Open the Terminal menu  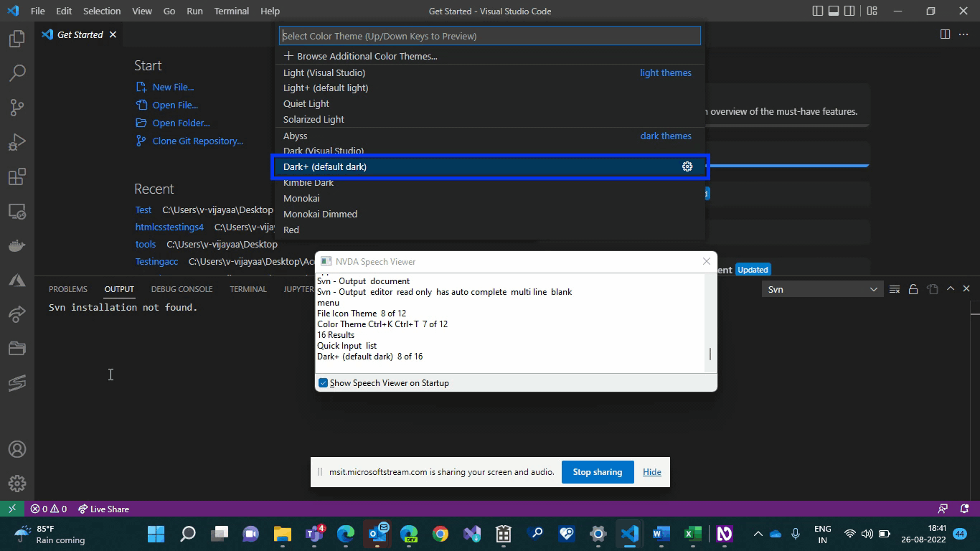tap(232, 11)
